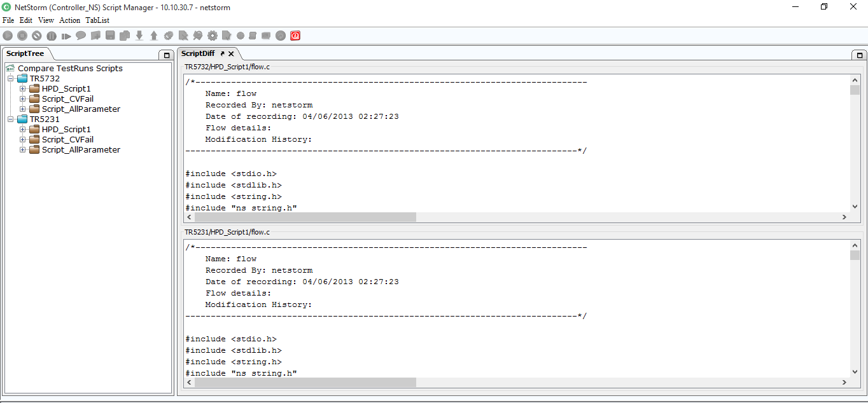The image size is (868, 403).
Task: Select Script_CVFail under TR5231
Action: [x=67, y=140]
